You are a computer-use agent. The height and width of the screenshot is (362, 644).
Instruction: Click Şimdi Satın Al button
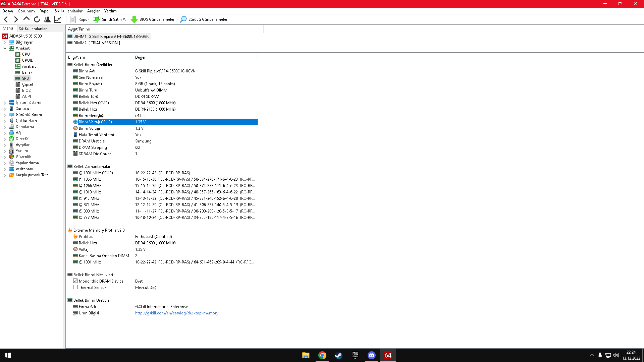(110, 19)
